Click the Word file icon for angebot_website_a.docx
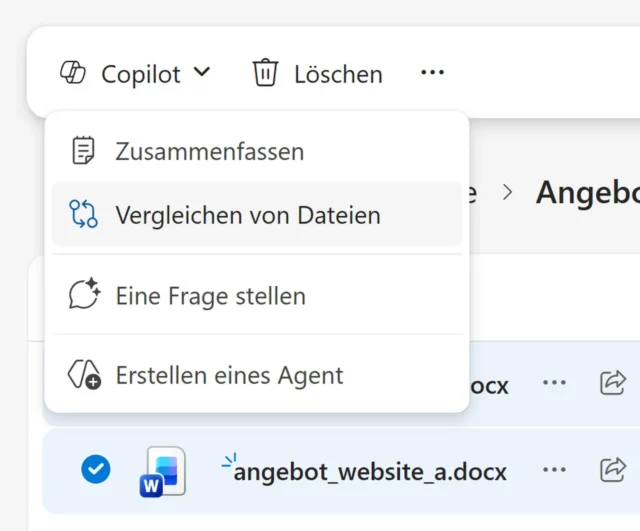640x531 pixels. coord(162,472)
